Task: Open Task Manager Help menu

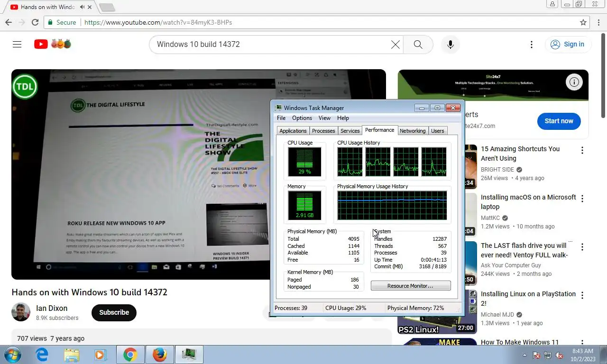Action: (x=343, y=118)
